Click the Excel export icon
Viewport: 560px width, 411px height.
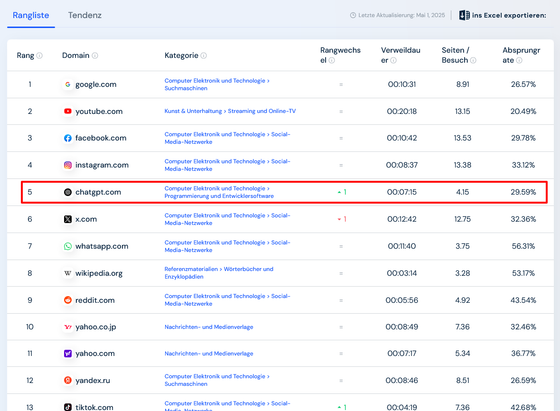(464, 15)
